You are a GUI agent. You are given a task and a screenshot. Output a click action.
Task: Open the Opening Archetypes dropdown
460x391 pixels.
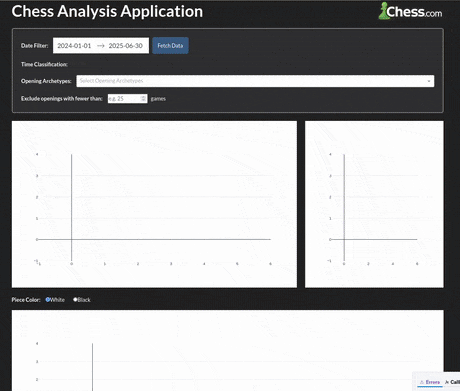pyautogui.click(x=255, y=81)
